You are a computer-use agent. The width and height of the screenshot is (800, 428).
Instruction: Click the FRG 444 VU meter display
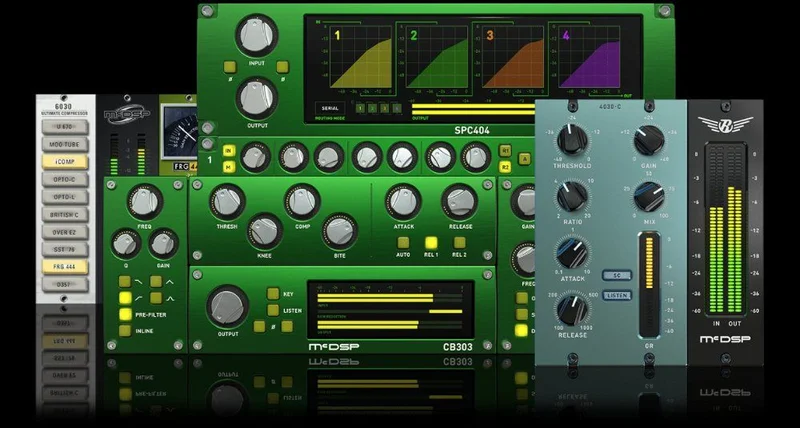coord(180,132)
